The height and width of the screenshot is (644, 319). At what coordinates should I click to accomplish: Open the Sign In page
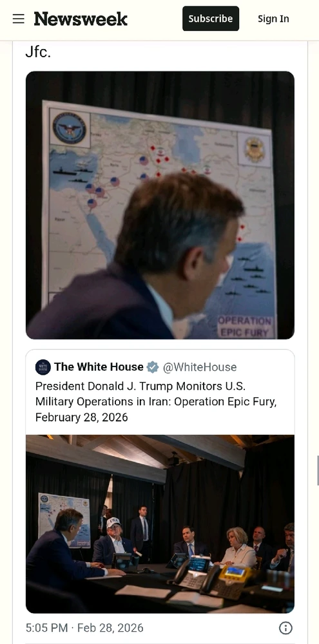coord(273,19)
